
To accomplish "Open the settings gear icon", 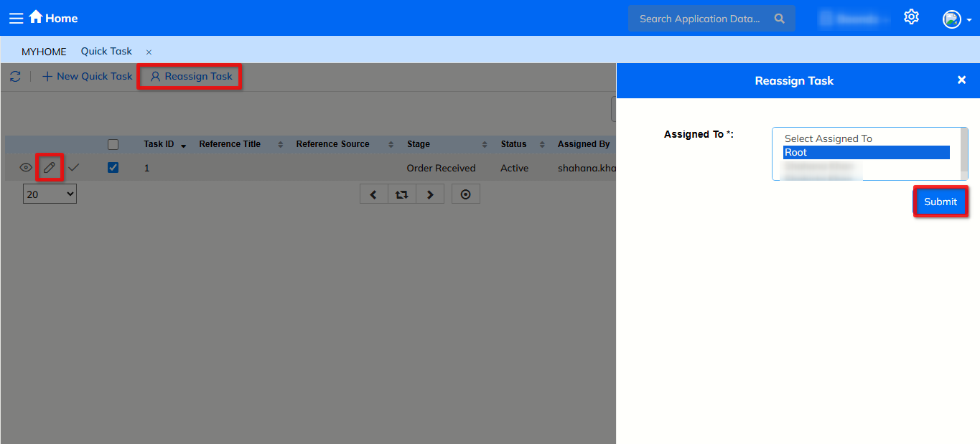I will (911, 17).
